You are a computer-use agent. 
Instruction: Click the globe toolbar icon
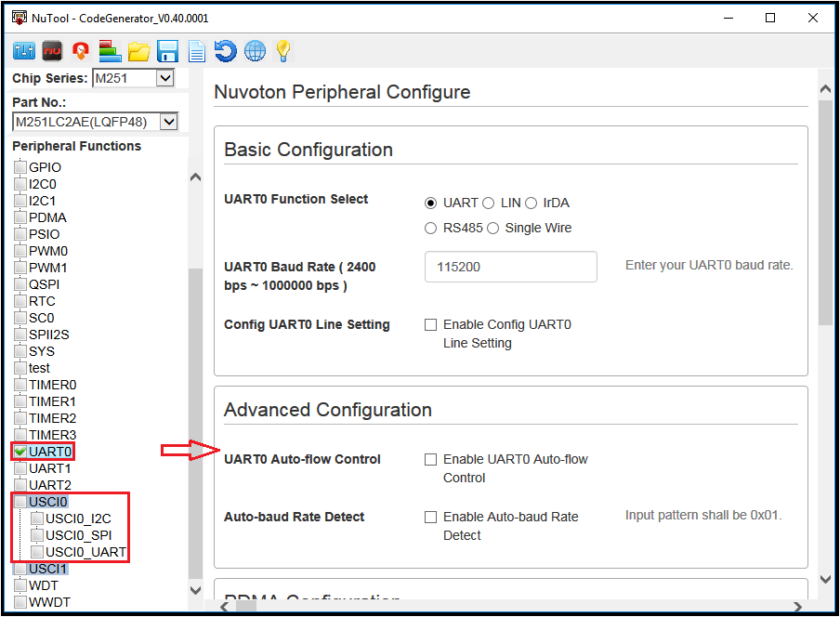[x=255, y=51]
